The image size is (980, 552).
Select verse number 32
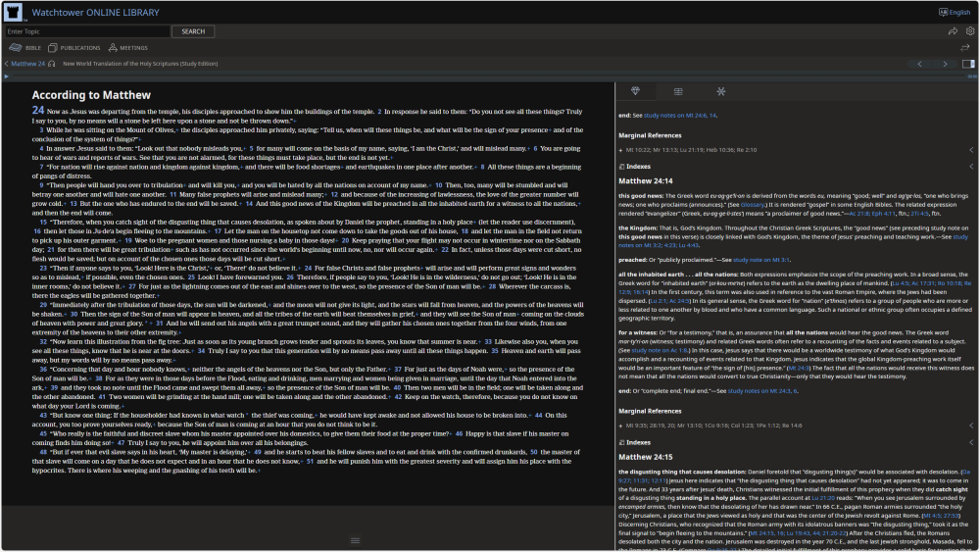(x=43, y=342)
